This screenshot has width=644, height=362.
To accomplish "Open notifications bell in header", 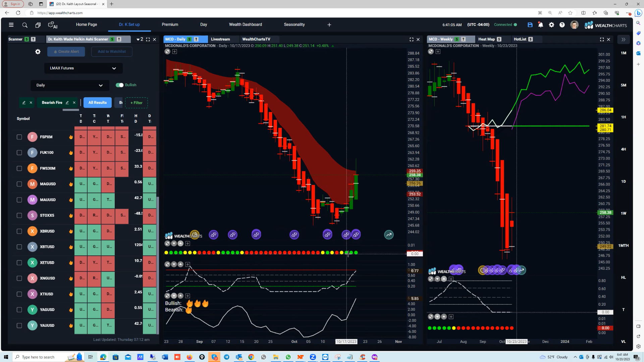I will 541,25.
